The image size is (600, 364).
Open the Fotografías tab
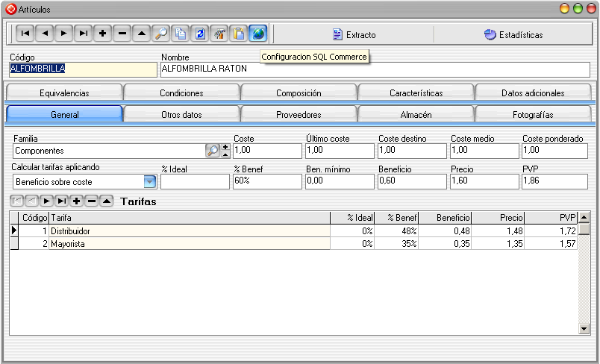tap(533, 115)
